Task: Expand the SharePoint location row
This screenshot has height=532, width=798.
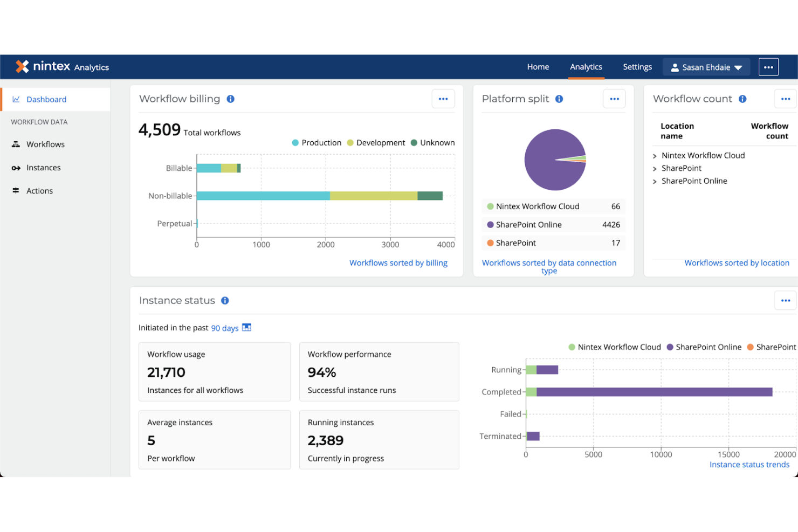Action: [x=655, y=169]
